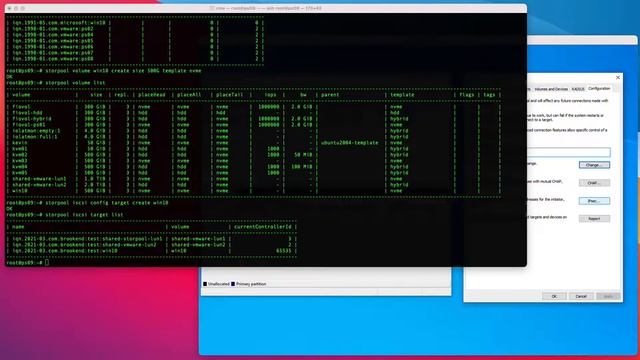Click the initiator name input field
This screenshot has height=360, width=640.
[569, 152]
